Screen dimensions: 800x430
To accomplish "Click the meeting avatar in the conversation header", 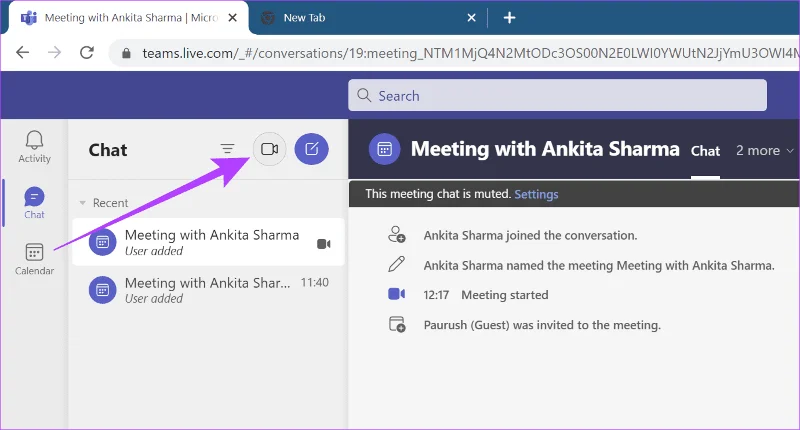I will 384,149.
